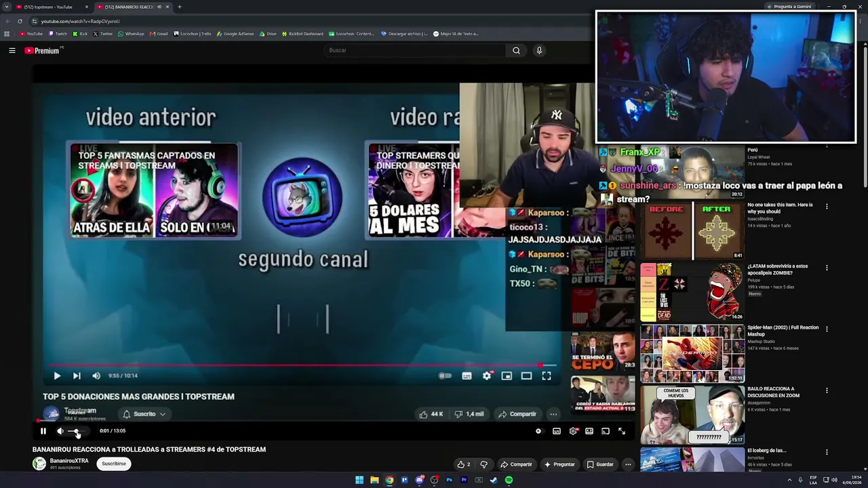
Task: Open the Drive bookmark
Action: click(269, 34)
